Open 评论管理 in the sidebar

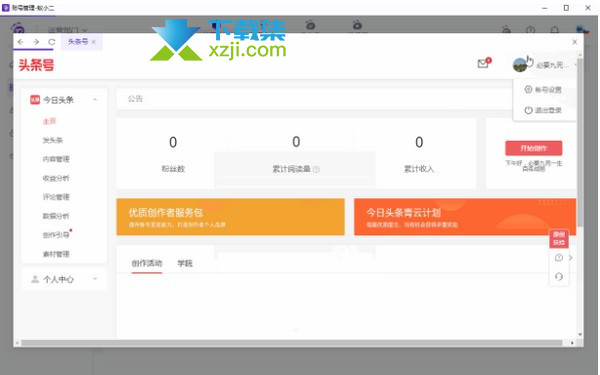click(56, 197)
